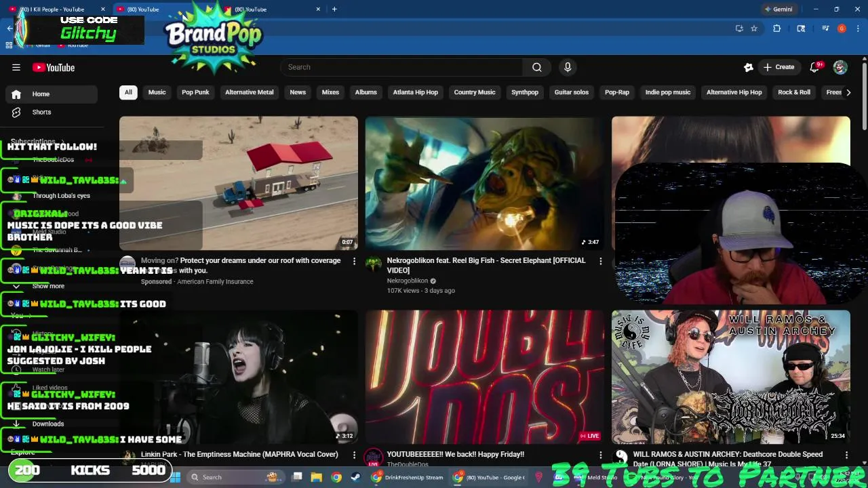
Task: Open the Chrome icon on taskbar
Action: click(336, 477)
